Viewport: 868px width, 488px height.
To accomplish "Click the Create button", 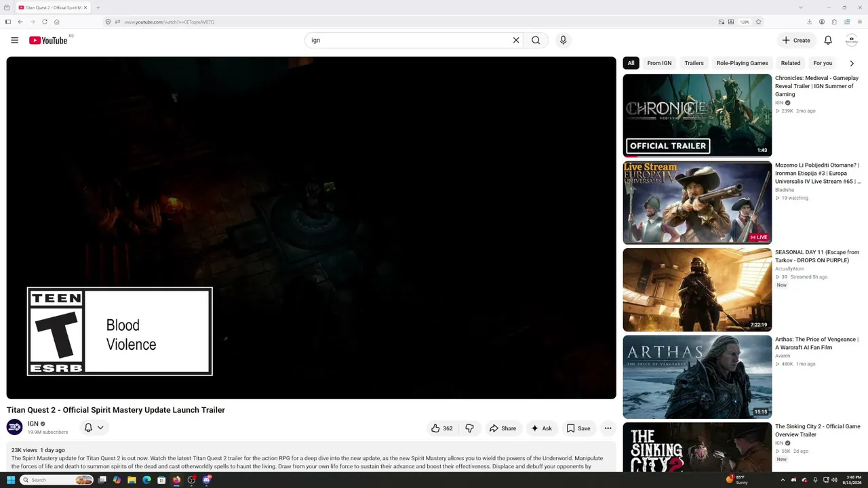I will coord(796,40).
